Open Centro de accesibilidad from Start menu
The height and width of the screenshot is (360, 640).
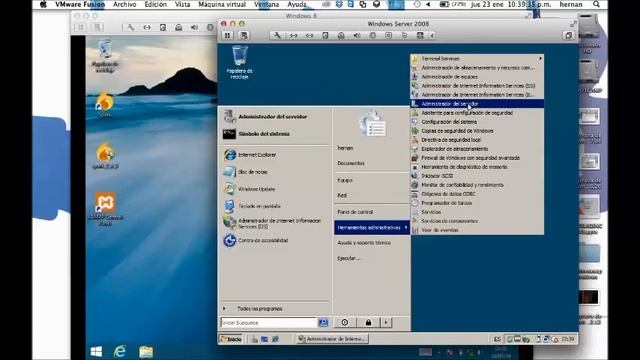(x=276, y=240)
